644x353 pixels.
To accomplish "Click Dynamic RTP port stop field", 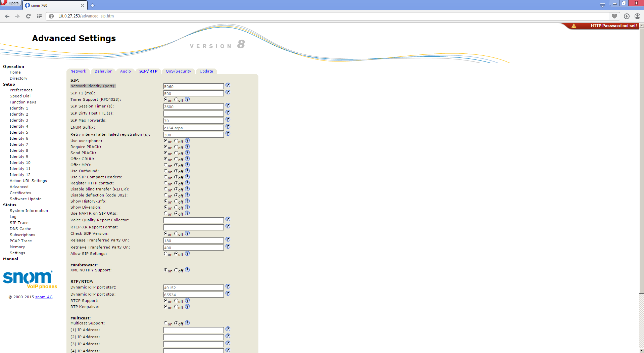I will [x=194, y=295].
